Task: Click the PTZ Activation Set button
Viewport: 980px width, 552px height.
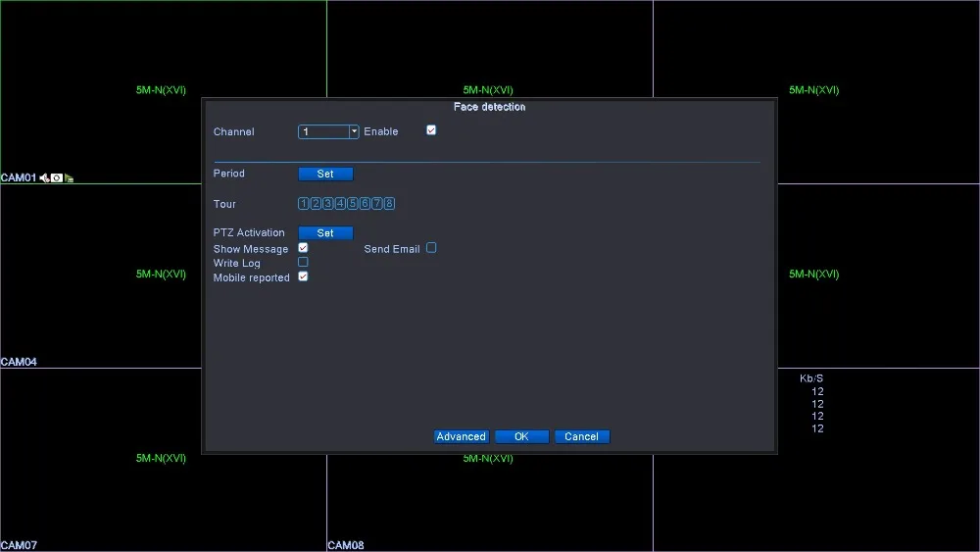Action: click(x=325, y=232)
